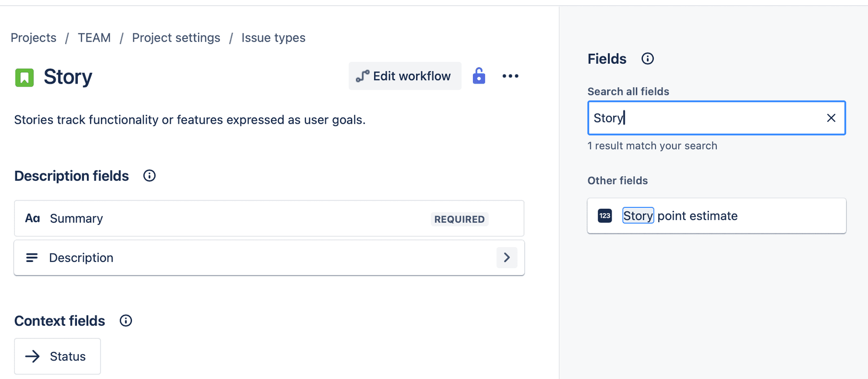Open the lock permissions icon
The width and height of the screenshot is (868, 379).
click(x=479, y=76)
